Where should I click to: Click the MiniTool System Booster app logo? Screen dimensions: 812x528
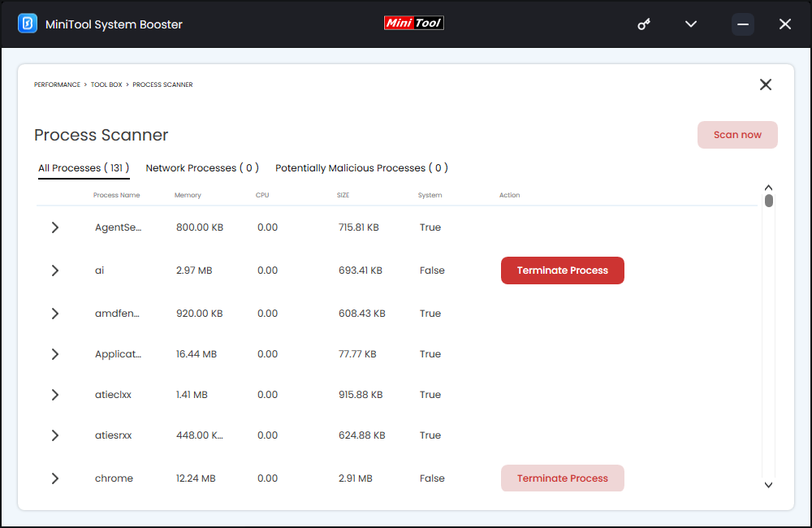click(x=28, y=24)
